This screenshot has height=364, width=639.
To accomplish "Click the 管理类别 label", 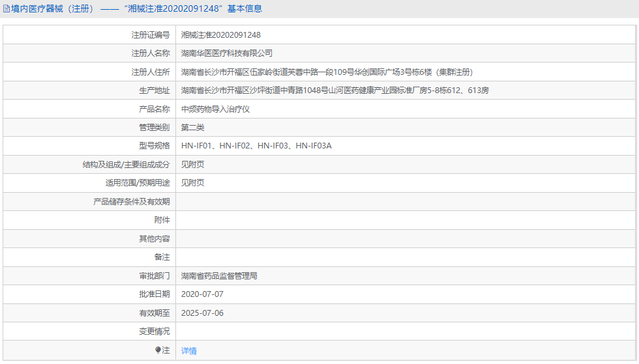I will (x=155, y=128).
